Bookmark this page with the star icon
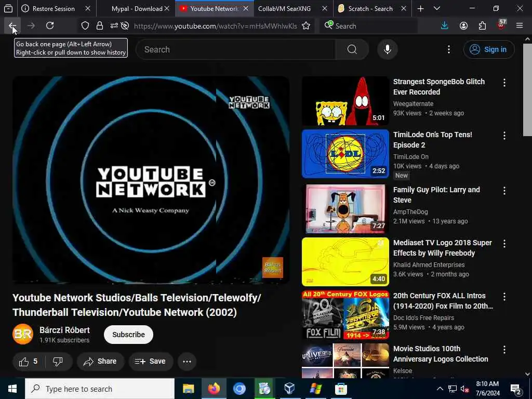The height and width of the screenshot is (399, 532). [x=306, y=26]
